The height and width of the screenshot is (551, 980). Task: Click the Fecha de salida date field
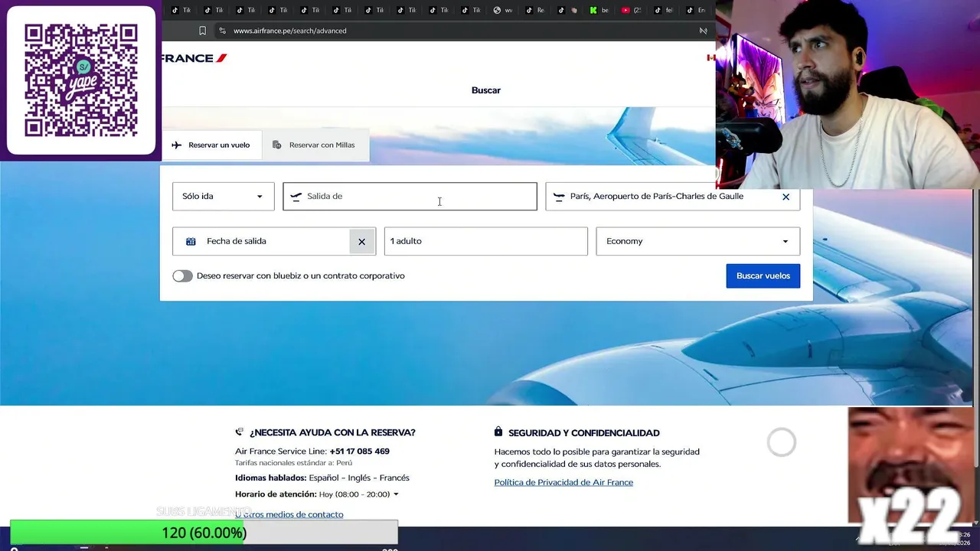[x=274, y=241]
